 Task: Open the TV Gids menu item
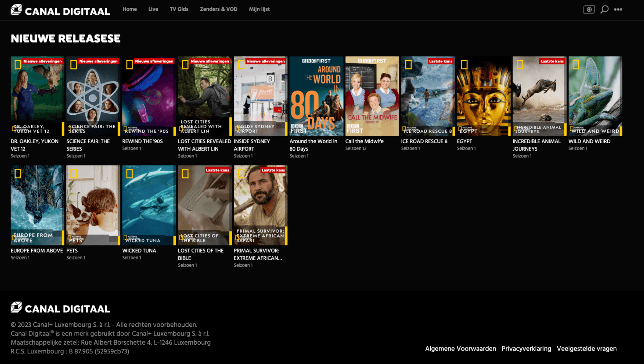pyautogui.click(x=179, y=9)
